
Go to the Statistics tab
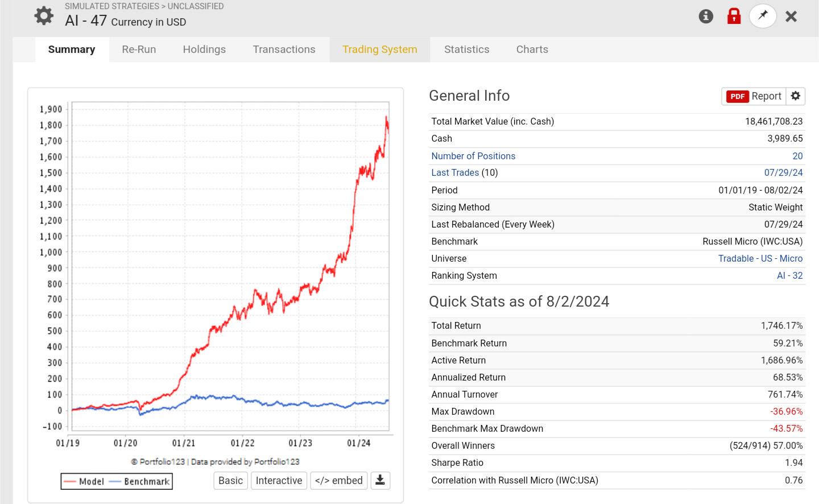click(466, 49)
